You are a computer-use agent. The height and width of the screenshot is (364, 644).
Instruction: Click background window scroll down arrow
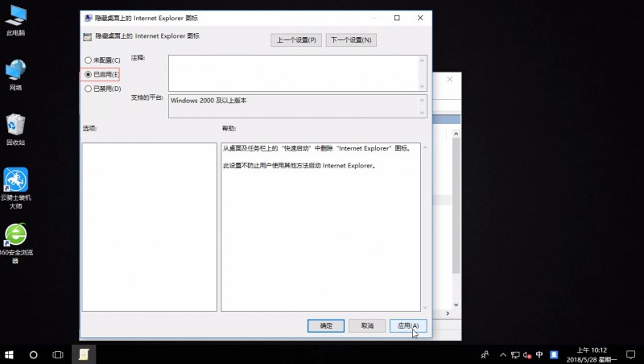pyautogui.click(x=456, y=305)
